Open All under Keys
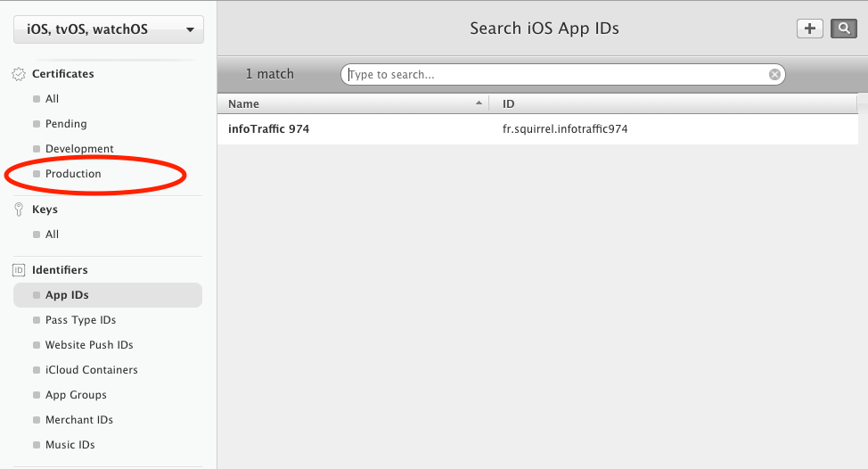The width and height of the screenshot is (868, 469). click(x=52, y=234)
